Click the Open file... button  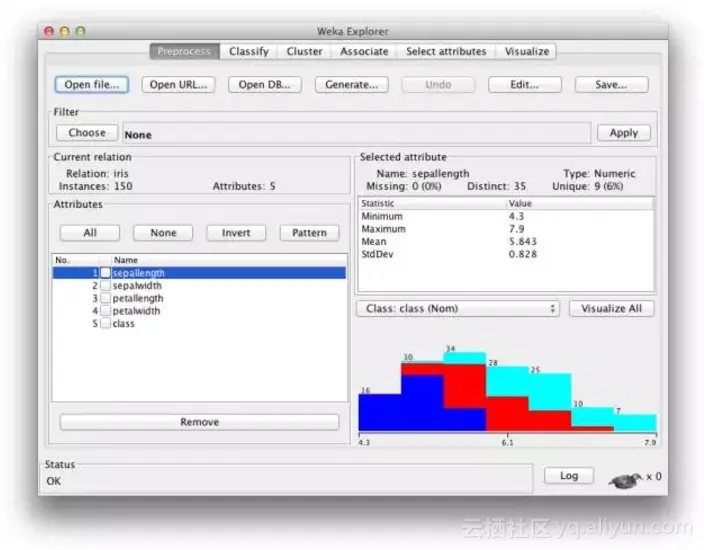(x=92, y=84)
